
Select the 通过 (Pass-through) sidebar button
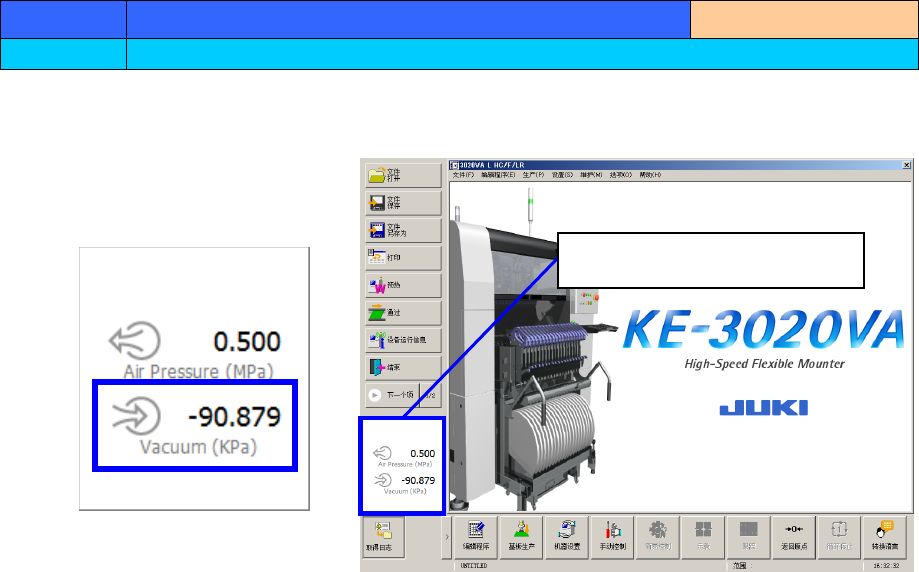click(x=403, y=312)
